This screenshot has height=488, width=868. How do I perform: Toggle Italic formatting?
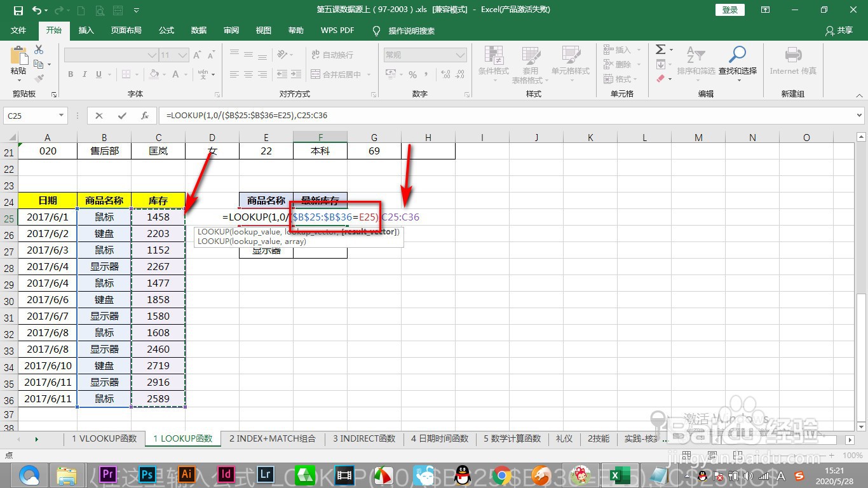[84, 74]
